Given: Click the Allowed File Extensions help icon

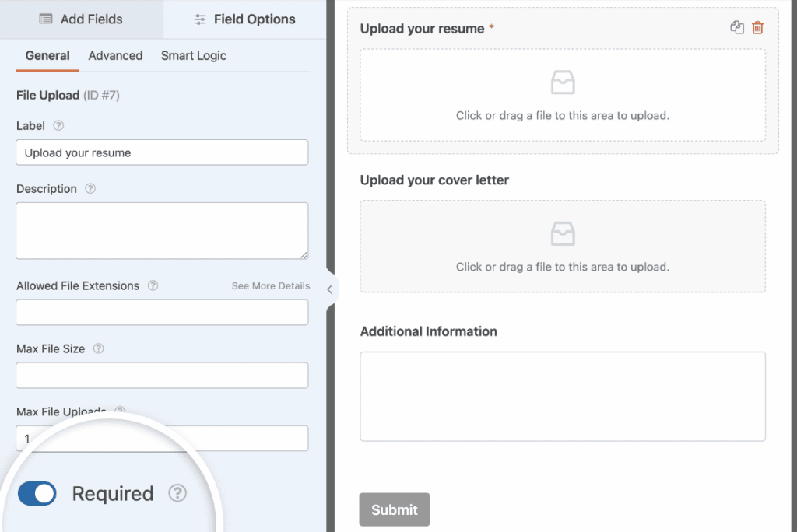Looking at the screenshot, I should (x=153, y=286).
